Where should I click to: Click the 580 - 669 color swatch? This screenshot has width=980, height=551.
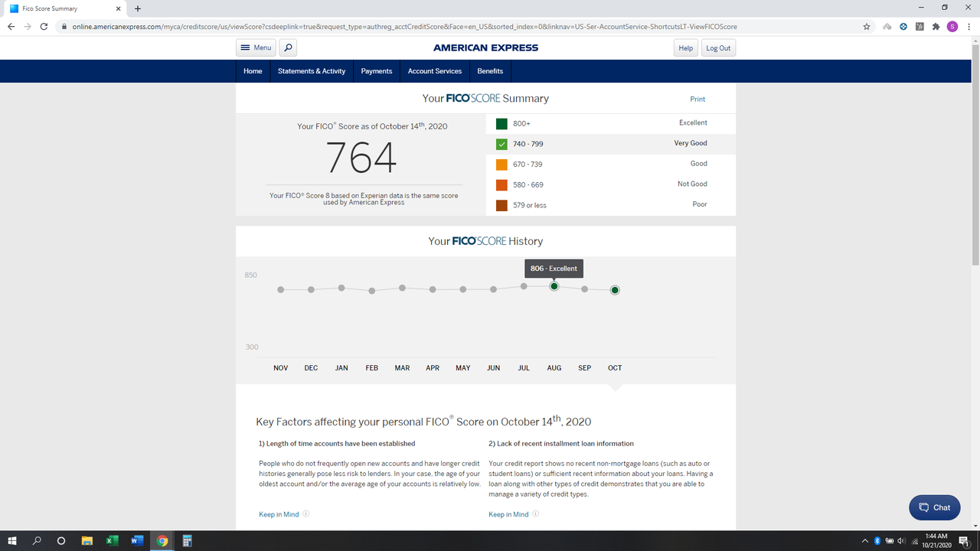coord(501,185)
